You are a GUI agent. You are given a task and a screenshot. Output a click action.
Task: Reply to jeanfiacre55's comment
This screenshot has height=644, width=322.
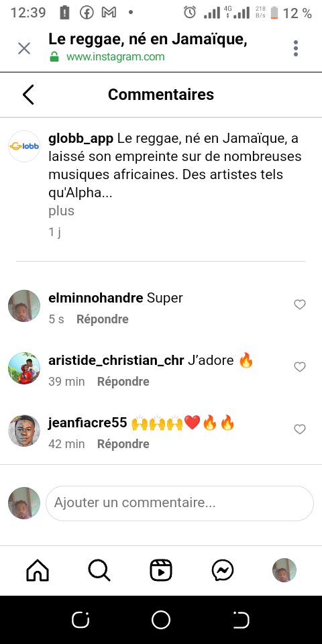(123, 444)
